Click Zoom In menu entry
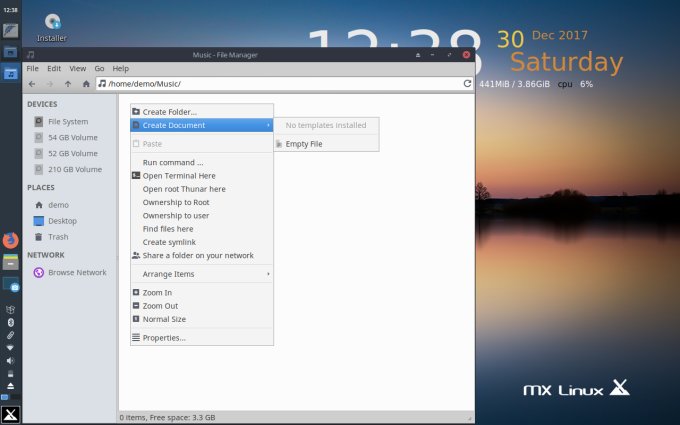 [202, 293]
